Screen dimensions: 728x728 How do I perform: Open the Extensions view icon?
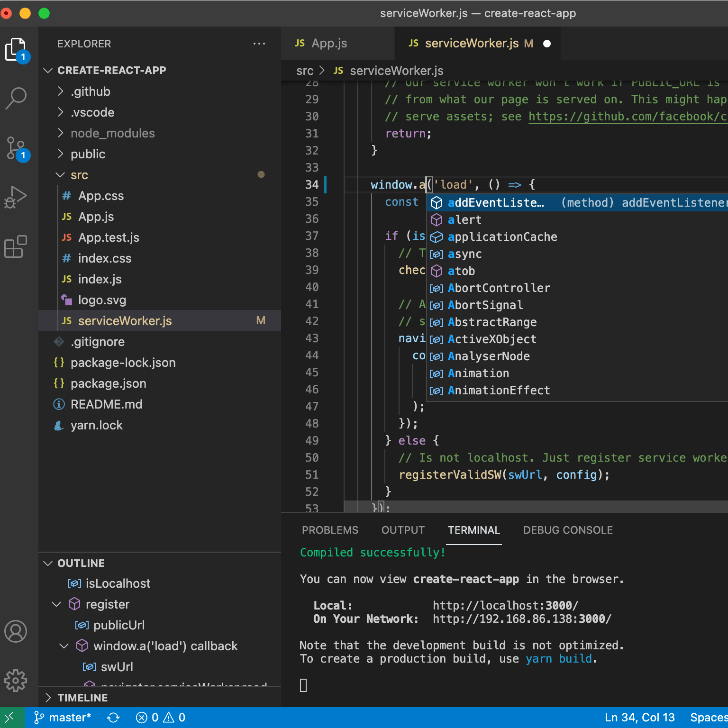16,246
